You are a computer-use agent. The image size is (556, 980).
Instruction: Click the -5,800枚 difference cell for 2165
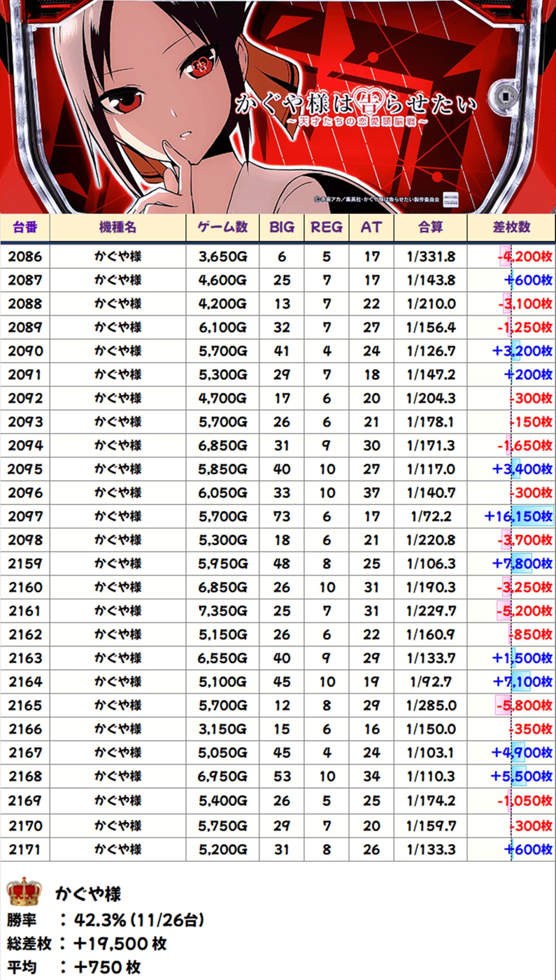click(524, 706)
